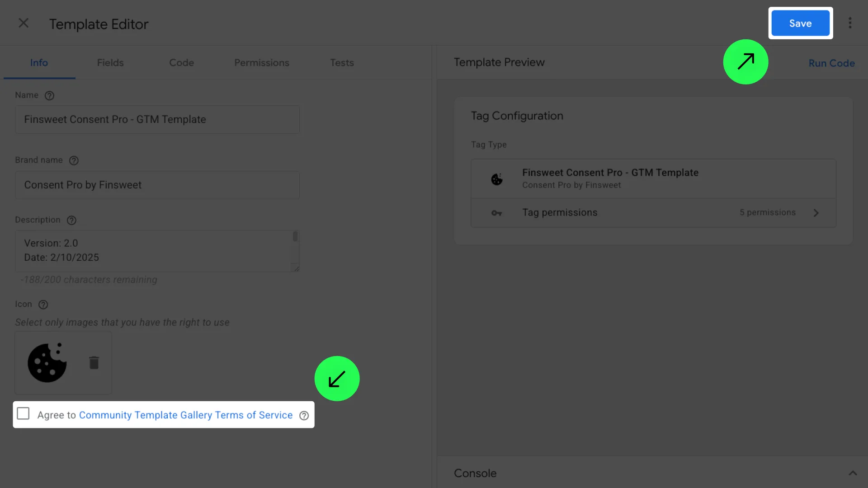The image size is (868, 488).
Task: Click the Brand name help icon
Action: (74, 160)
